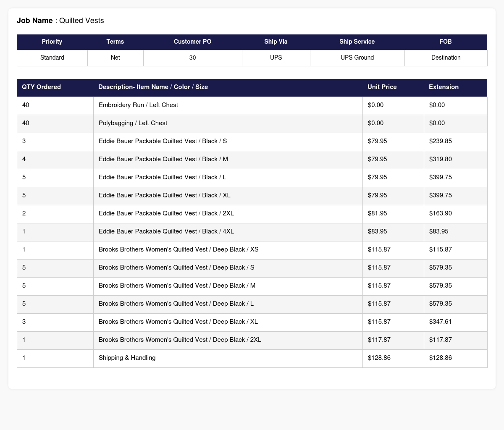Select Brooks Brothers Vest Deep Black / L

pyautogui.click(x=176, y=304)
